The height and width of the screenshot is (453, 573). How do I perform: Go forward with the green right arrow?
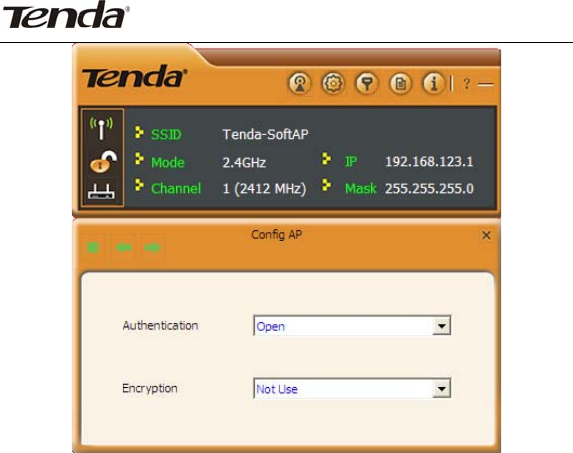coord(153,248)
